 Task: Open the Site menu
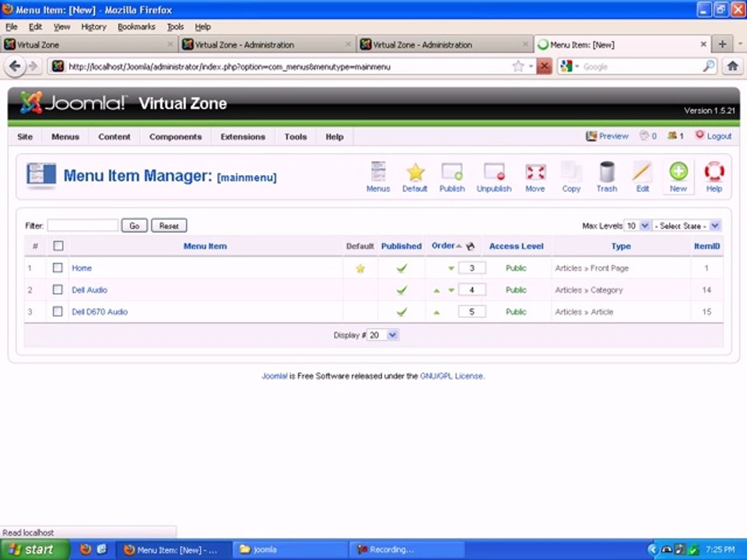coord(25,137)
